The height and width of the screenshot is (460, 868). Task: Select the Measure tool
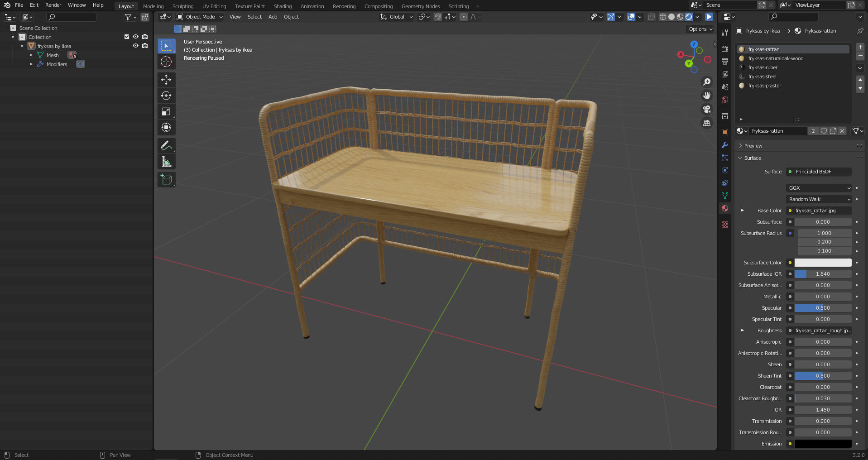(166, 162)
